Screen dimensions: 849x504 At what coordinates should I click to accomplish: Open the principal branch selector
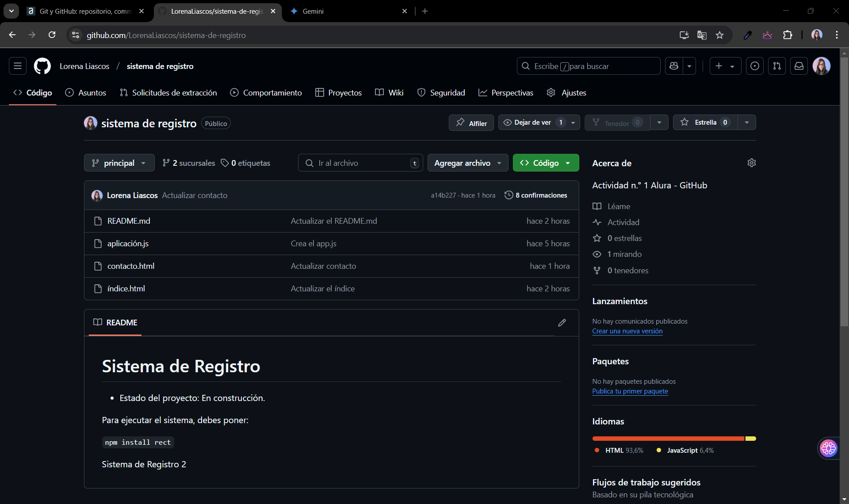pyautogui.click(x=119, y=163)
